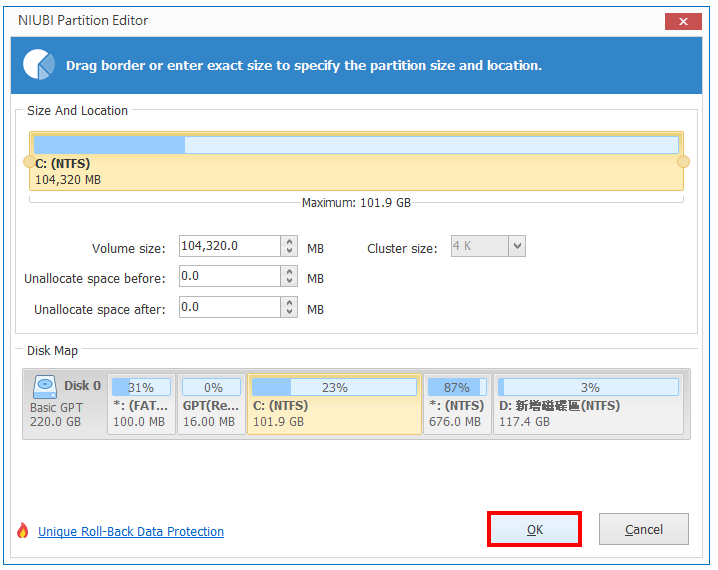Click the 'Volume size:' label
The height and width of the screenshot is (570, 718).
(x=129, y=249)
